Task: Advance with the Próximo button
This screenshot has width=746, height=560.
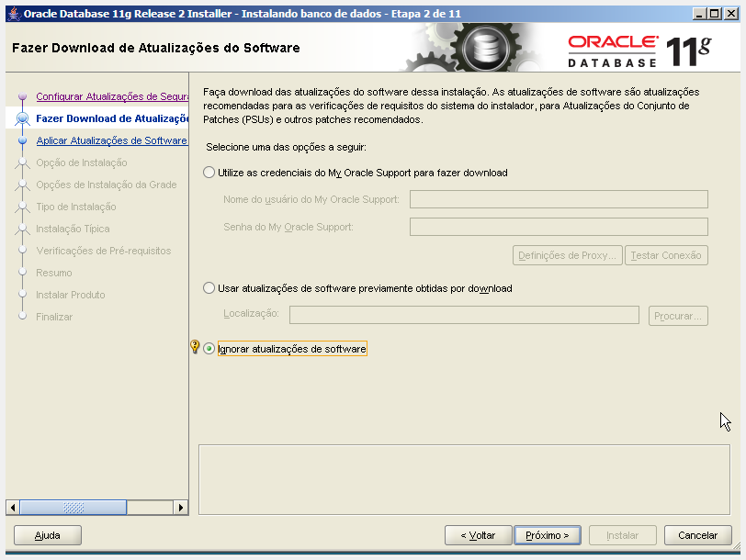Action: point(548,535)
